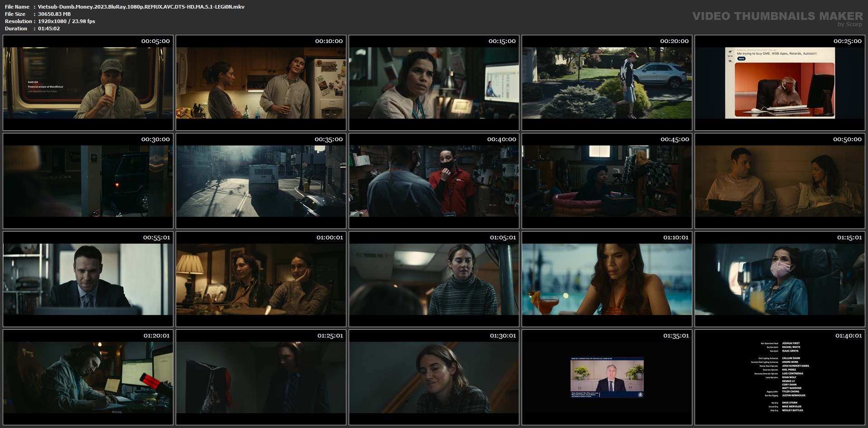Screen dimensions: 868x428
Task: Click the duration value 01:45:02
Action: coord(49,29)
